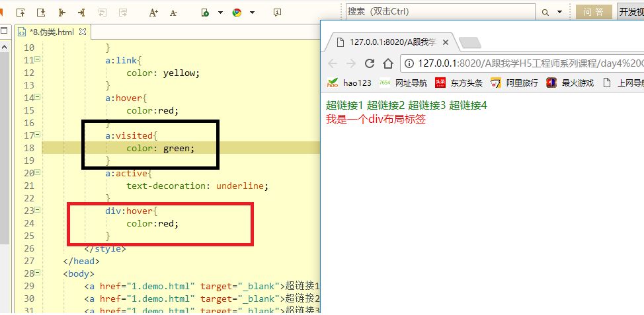The image size is (644, 315).
Task: Click the navigate-forward-to-end toolbar icon with right arrow
Action: pos(81,13)
